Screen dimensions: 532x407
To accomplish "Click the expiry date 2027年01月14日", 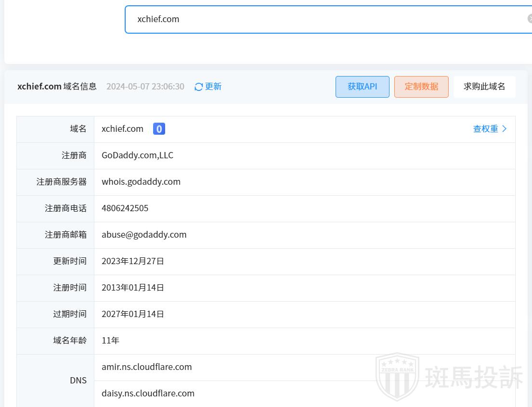I will (x=133, y=314).
